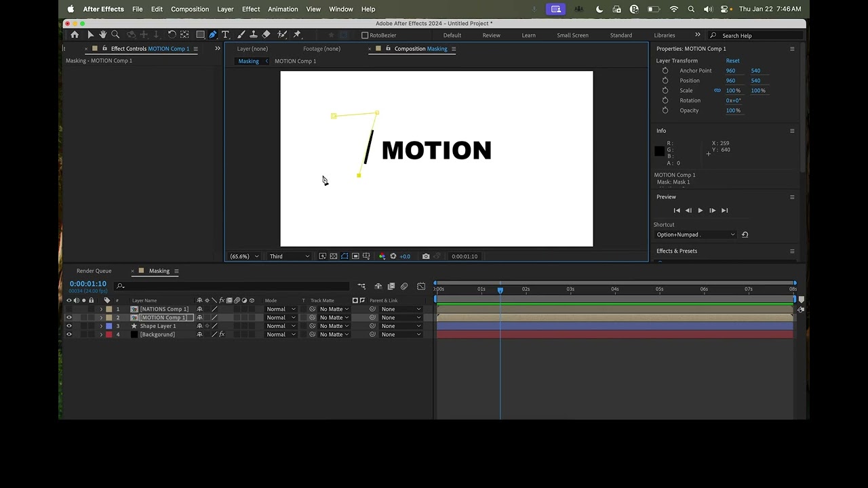
Task: Toggle mask and shape path visibility
Action: pos(344,256)
